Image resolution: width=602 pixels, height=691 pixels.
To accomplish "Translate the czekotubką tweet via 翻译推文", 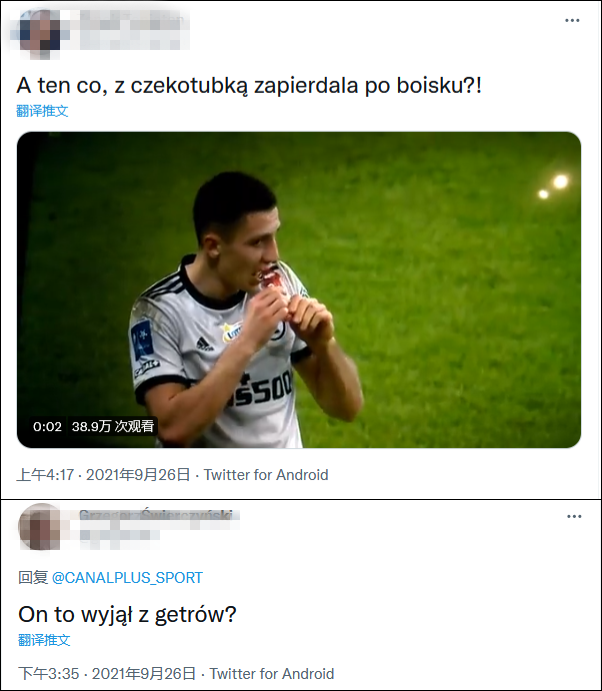I will pyautogui.click(x=43, y=111).
